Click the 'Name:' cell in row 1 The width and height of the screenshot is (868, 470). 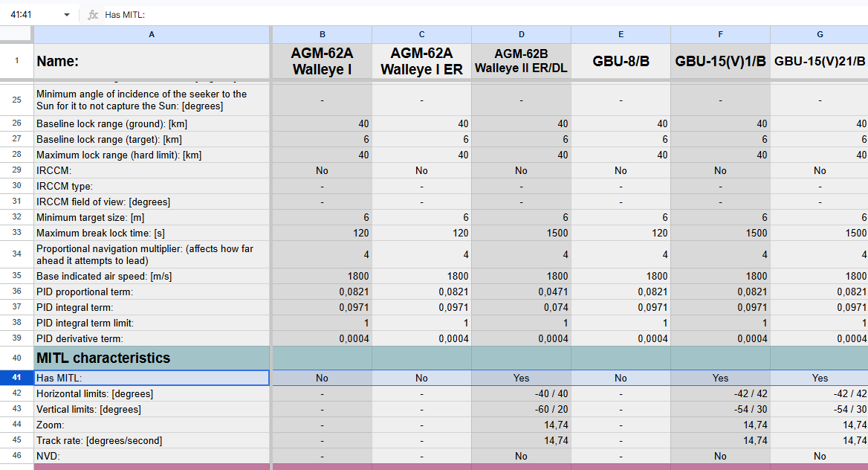[152, 61]
